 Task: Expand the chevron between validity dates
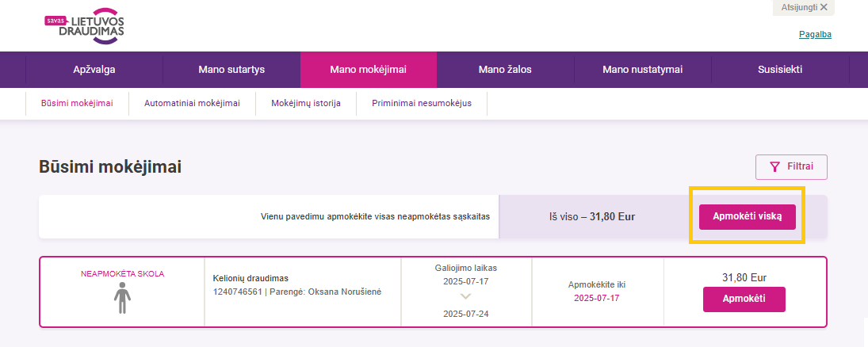click(x=465, y=296)
